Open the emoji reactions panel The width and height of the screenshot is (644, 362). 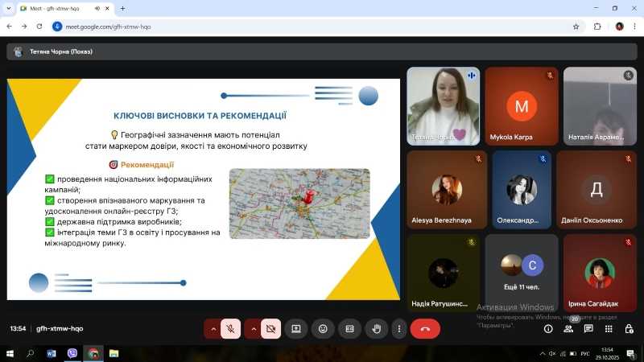(323, 328)
